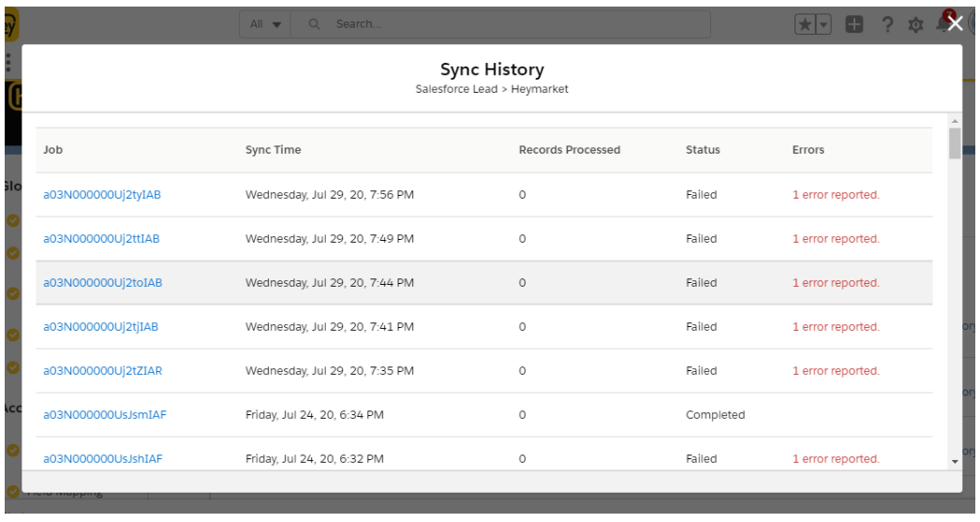Screen dimensions: 980x522
Task: Open job a03N000000Uj2tyIAB
Action: tap(102, 194)
